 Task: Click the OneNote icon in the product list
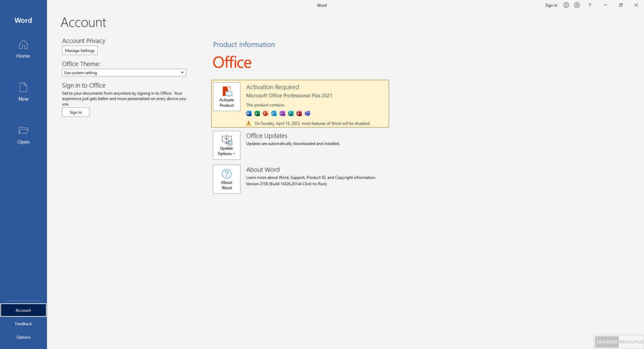pyautogui.click(x=282, y=113)
